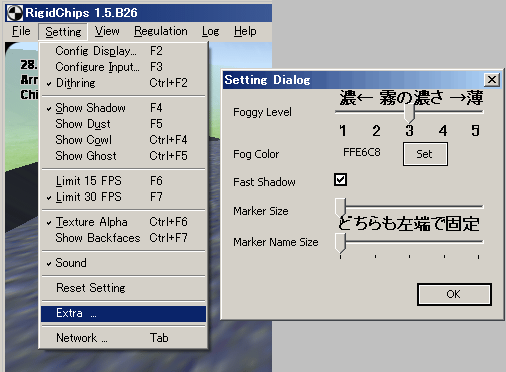Open the Regulation menu
The width and height of the screenshot is (506, 372).
click(x=161, y=31)
